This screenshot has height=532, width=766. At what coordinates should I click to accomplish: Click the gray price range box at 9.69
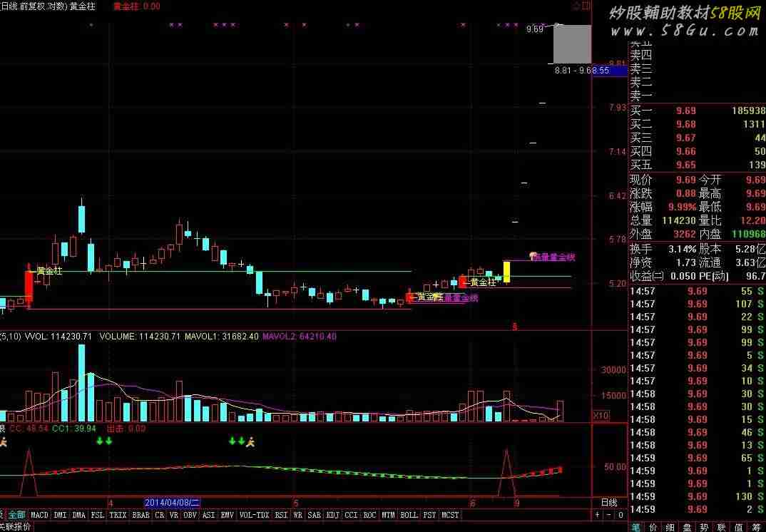[572, 44]
